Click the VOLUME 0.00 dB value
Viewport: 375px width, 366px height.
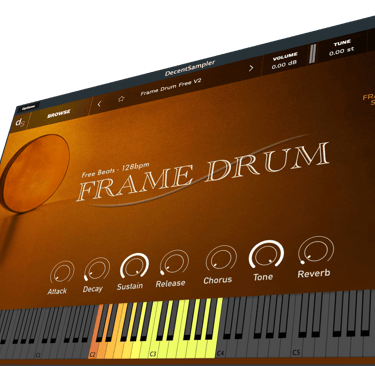pos(284,65)
